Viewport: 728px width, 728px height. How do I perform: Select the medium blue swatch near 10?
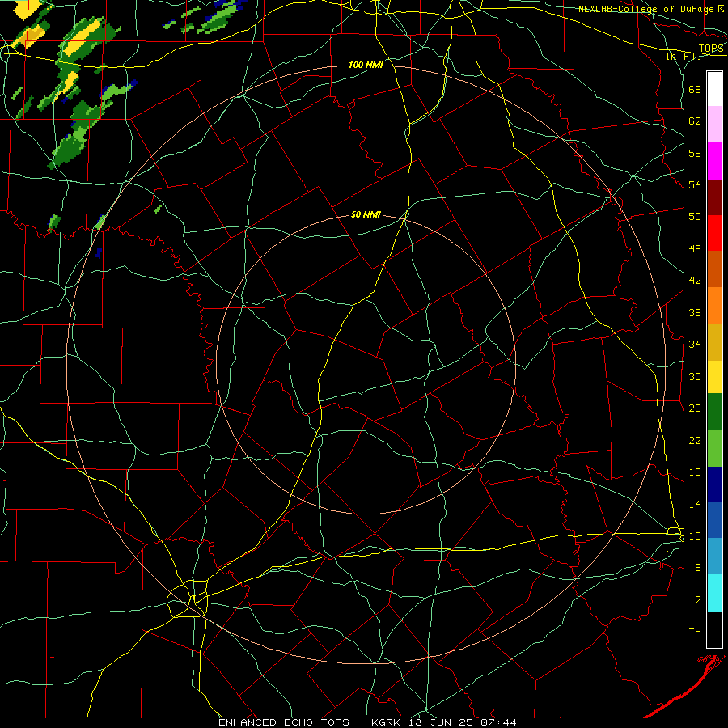[714, 520]
